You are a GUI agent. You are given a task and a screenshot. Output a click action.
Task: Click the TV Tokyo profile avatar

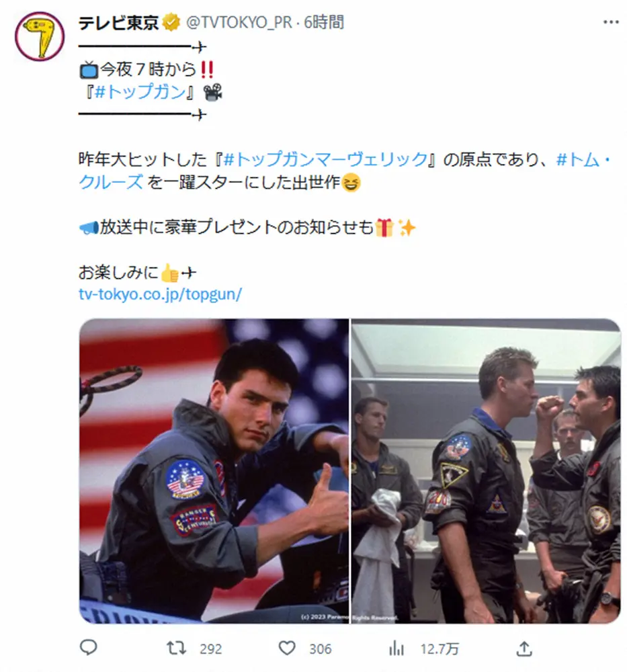[x=40, y=36]
